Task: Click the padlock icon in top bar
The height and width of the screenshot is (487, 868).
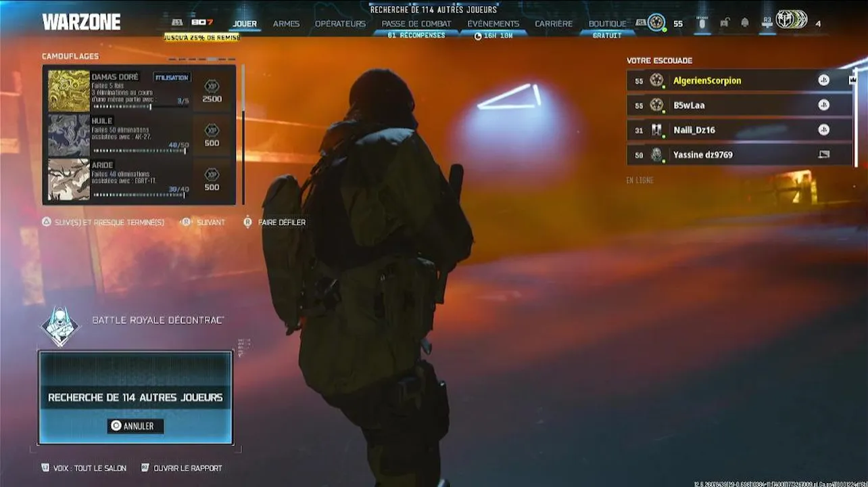Action: 725,23
